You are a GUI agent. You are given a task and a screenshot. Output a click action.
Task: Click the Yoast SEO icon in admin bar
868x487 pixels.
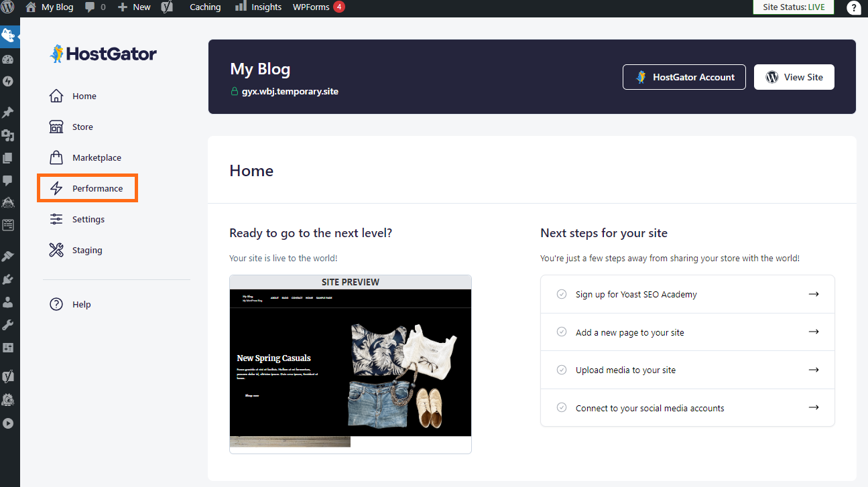click(x=168, y=7)
